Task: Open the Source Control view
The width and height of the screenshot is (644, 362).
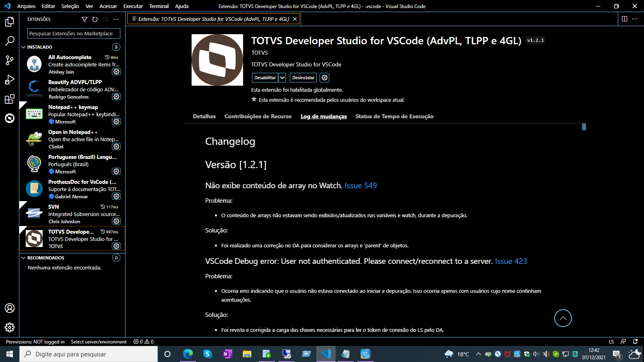Action: 9,60
